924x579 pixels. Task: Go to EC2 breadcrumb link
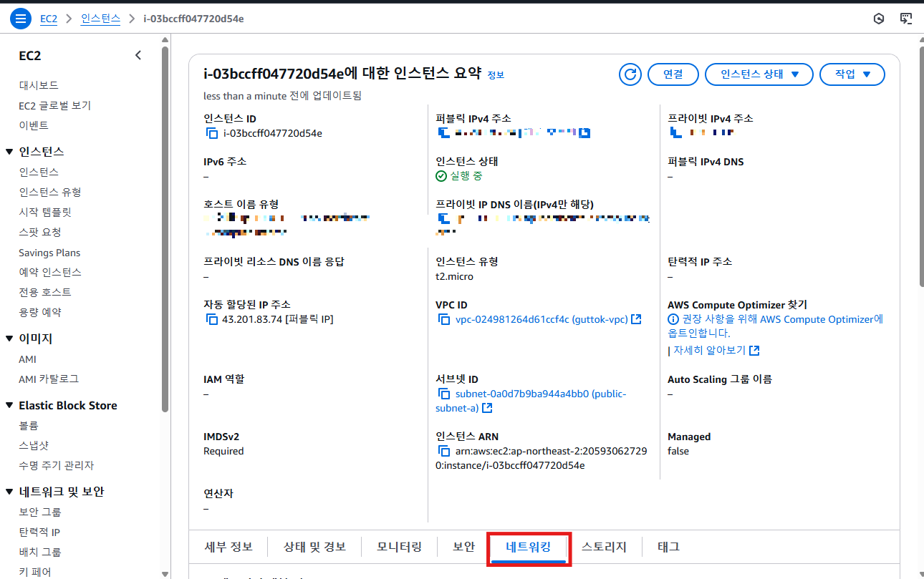coord(49,19)
